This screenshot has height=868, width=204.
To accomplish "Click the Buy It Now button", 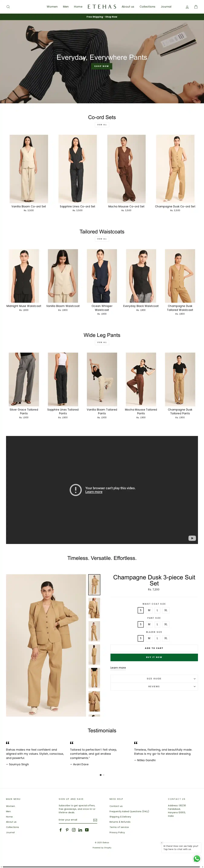I will pyautogui.click(x=154, y=657).
